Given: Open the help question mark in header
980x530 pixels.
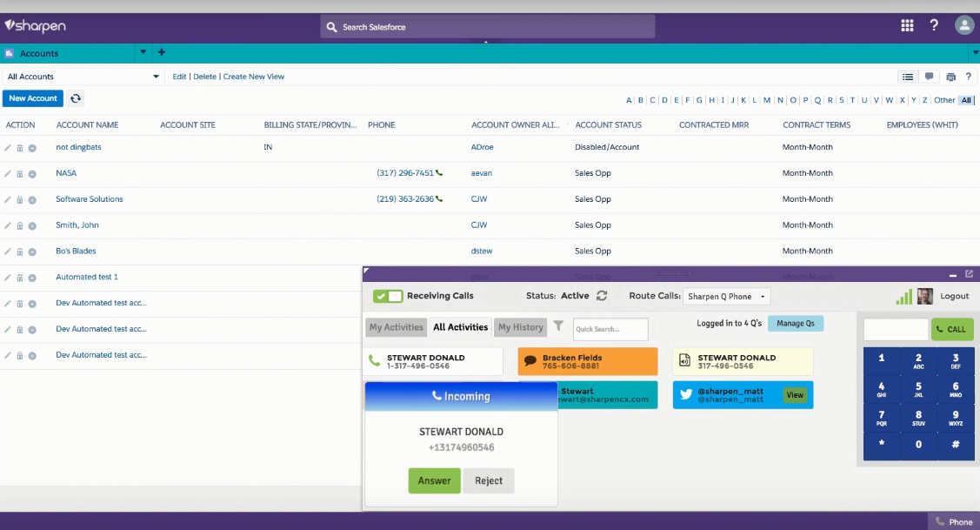Looking at the screenshot, I should pos(934,25).
